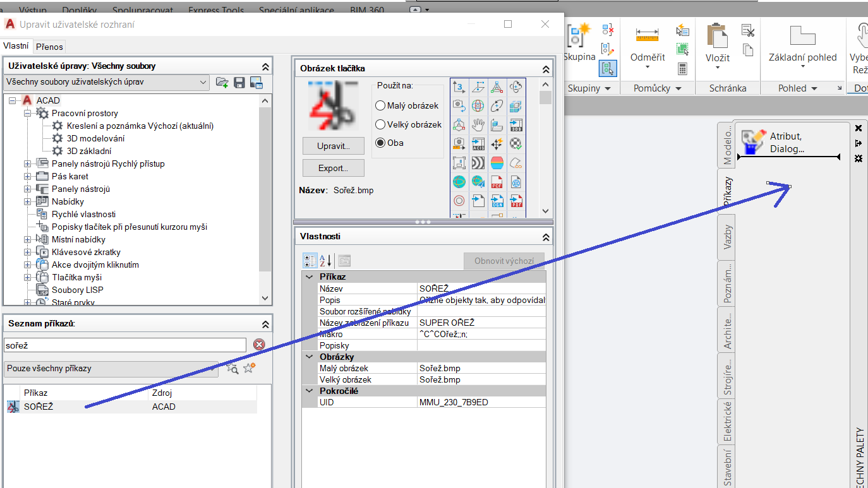This screenshot has width=868, height=488.
Task: Select the 3D UCS axis icon in image library
Action: click(459, 86)
